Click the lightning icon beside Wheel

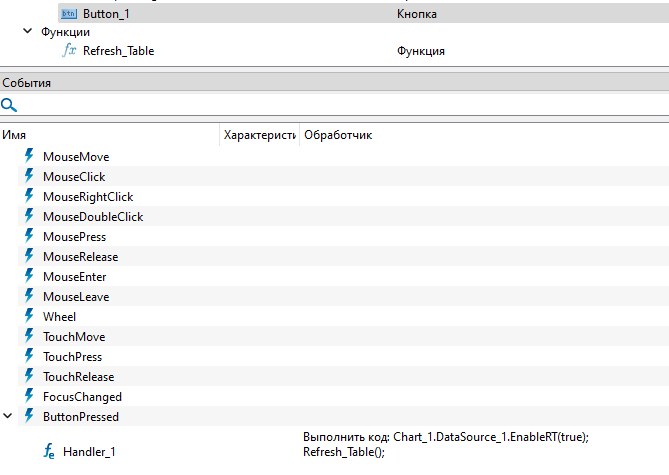coord(29,316)
